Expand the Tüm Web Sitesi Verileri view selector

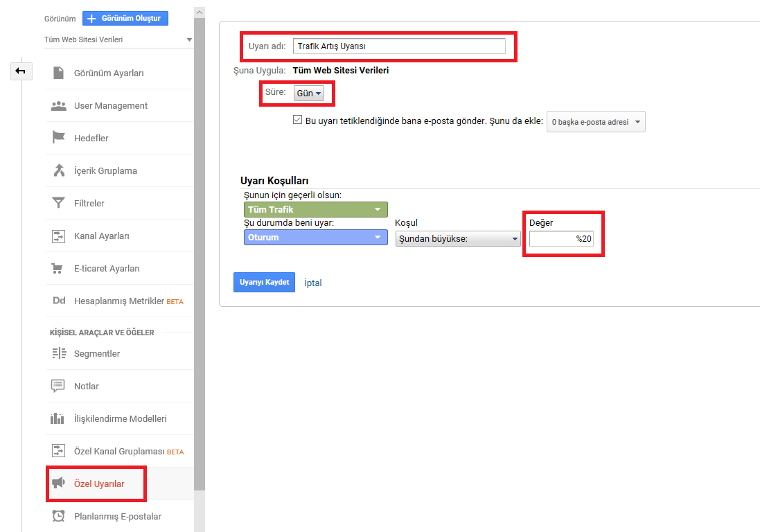[118, 39]
